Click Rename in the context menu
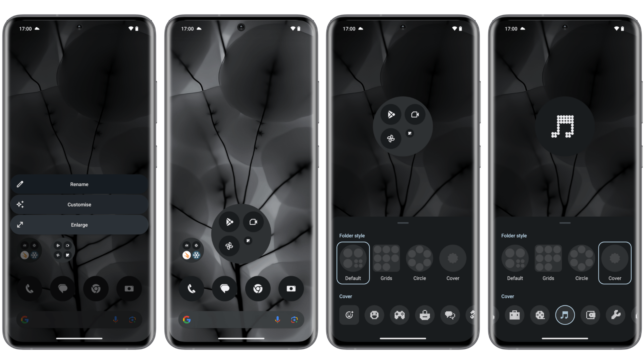The height and width of the screenshot is (362, 644). (79, 184)
